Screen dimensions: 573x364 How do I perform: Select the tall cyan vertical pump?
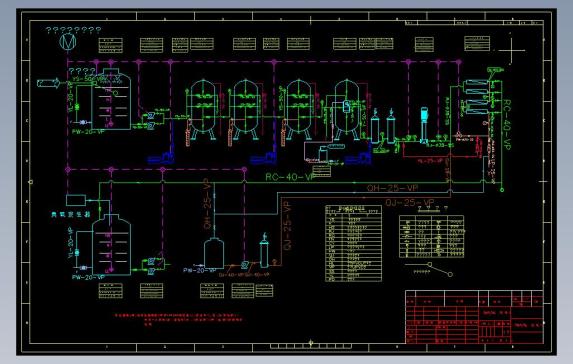tap(424, 125)
